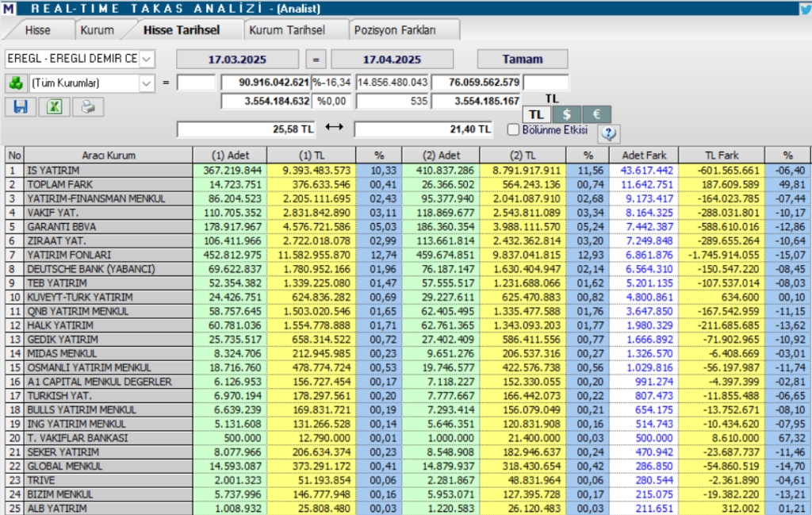This screenshot has height=515, width=812.
Task: Sort by the Aracı Kurum column header
Action: pyautogui.click(x=109, y=155)
